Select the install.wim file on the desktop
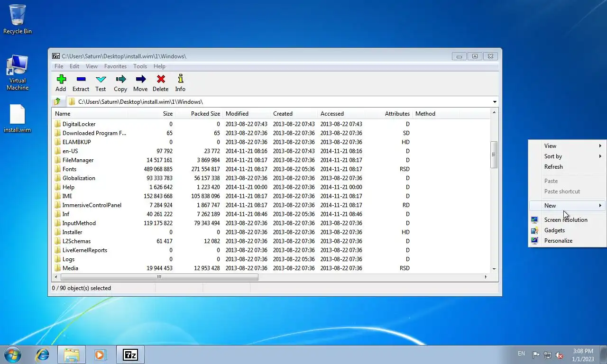The height and width of the screenshot is (364, 607). (x=17, y=118)
